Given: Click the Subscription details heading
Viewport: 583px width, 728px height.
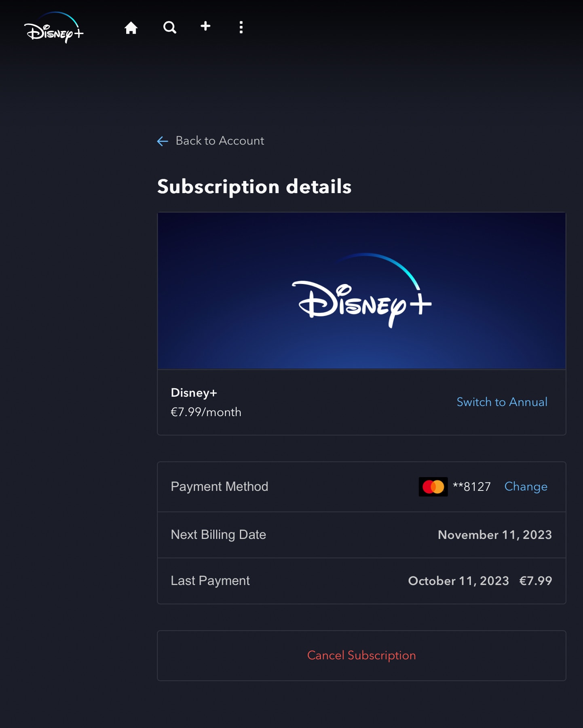Looking at the screenshot, I should pyautogui.click(x=254, y=187).
